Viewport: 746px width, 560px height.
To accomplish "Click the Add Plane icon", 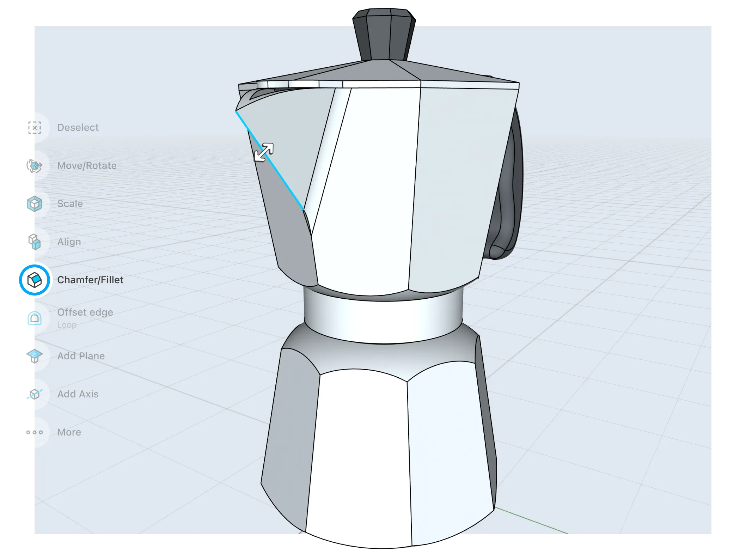I will coord(34,356).
